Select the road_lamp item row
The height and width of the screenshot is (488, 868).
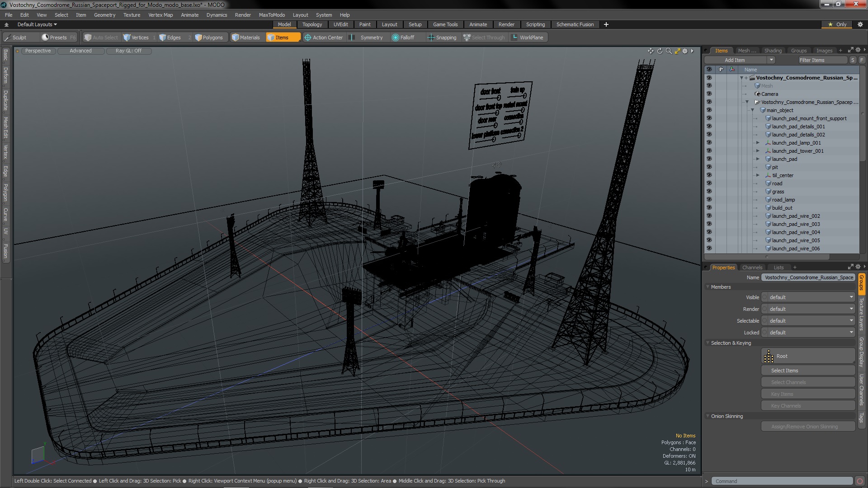coord(783,200)
